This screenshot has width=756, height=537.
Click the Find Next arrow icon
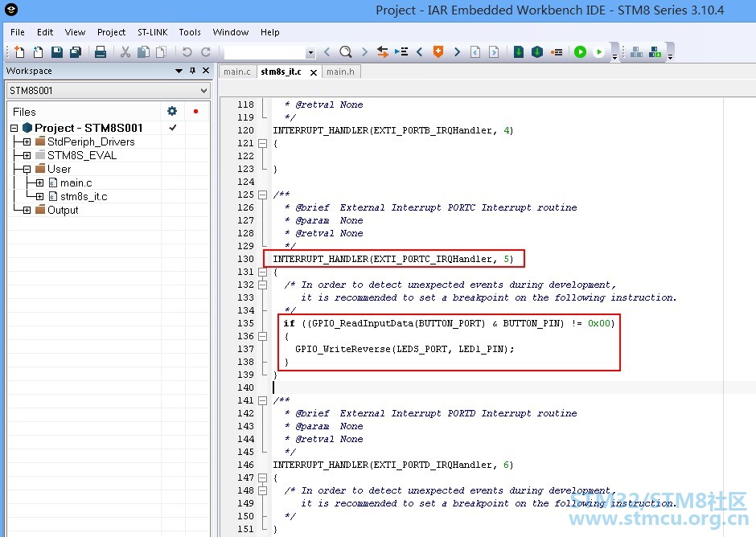pyautogui.click(x=364, y=51)
